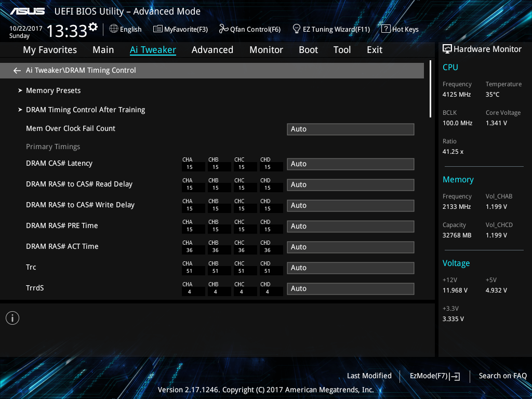Click DRAM RAS# ACT Time label
532x399 pixels.
click(62, 246)
